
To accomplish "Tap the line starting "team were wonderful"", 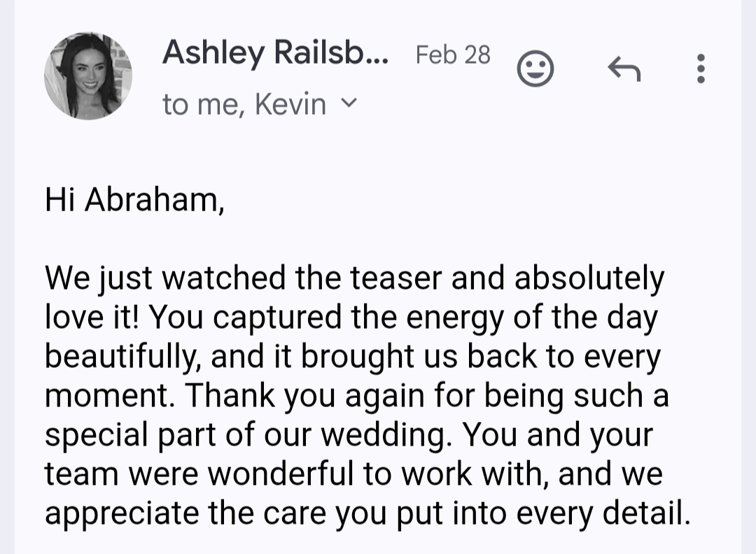I will coord(353,474).
